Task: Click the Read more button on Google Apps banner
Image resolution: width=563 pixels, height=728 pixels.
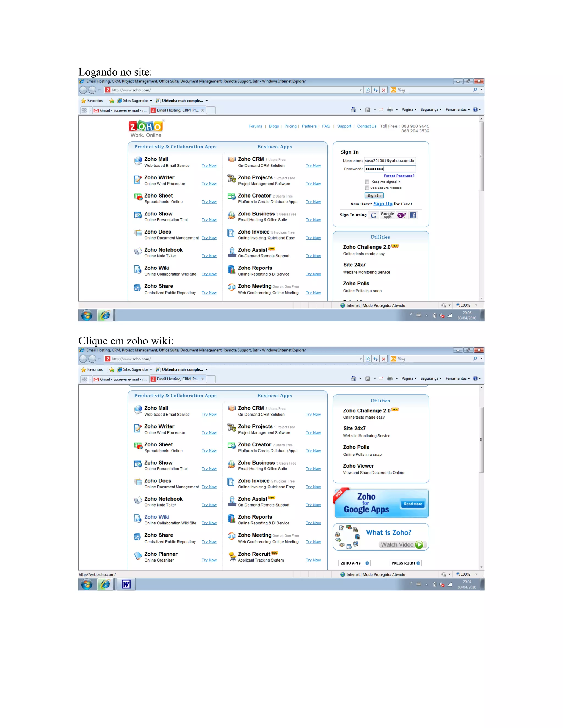Action: point(413,504)
